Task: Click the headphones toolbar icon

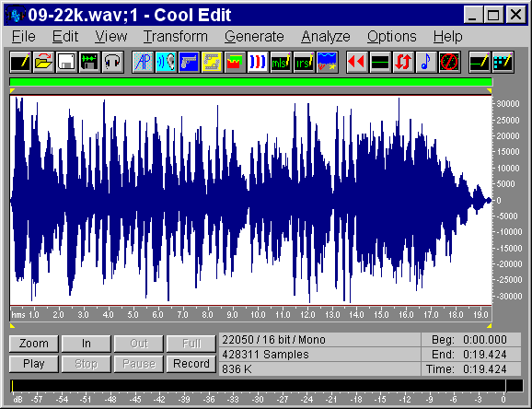Action: (112, 62)
